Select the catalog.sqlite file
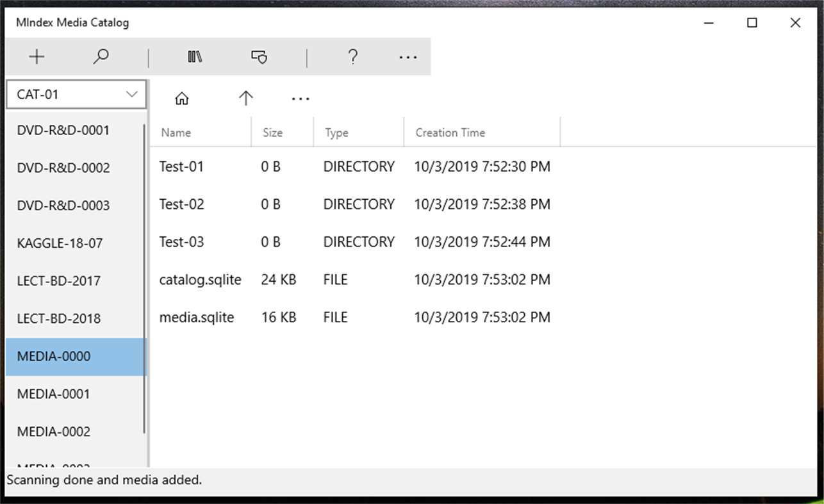The height and width of the screenshot is (504, 824). [200, 279]
